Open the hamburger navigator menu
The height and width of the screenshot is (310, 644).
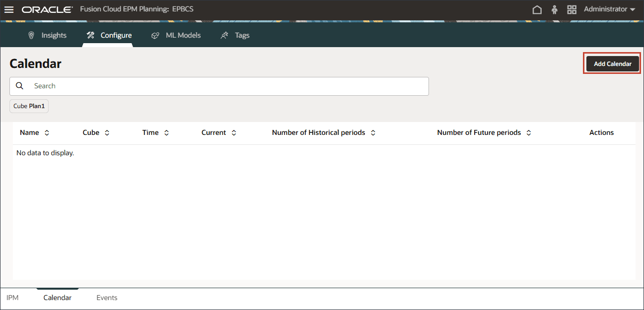9,9
